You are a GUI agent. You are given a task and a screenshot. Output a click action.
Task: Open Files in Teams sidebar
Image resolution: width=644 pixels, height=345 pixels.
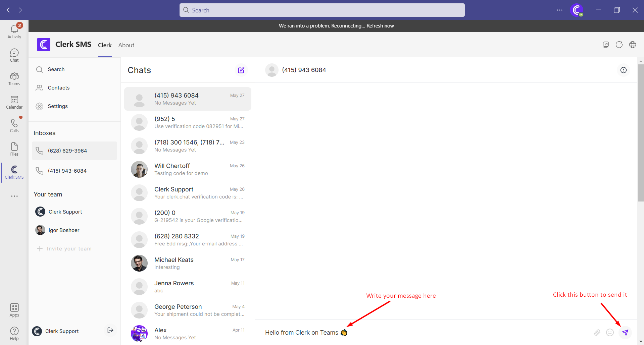[14, 149]
